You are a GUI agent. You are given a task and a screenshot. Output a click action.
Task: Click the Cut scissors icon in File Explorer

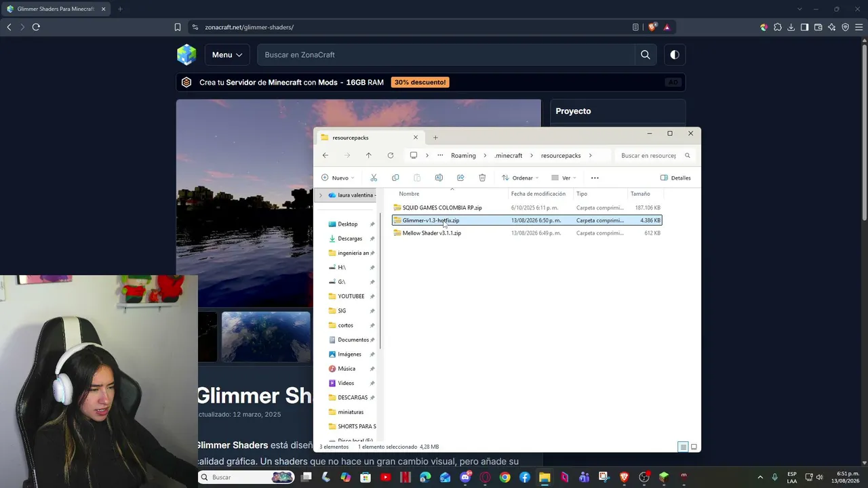pos(374,178)
